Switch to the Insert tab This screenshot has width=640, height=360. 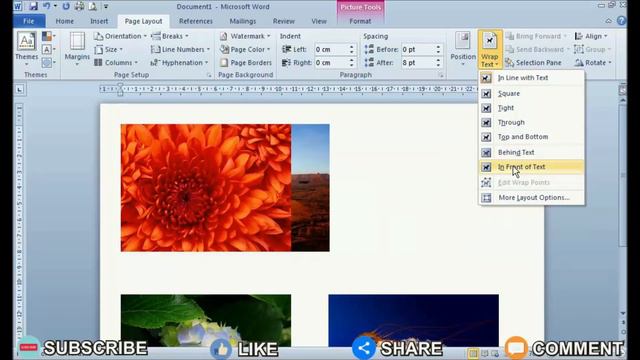pyautogui.click(x=99, y=21)
